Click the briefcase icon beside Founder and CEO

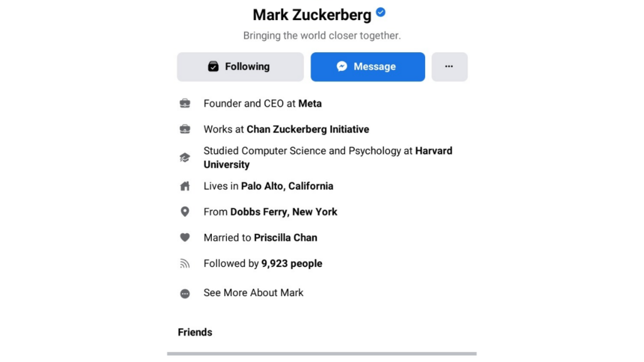[185, 104]
